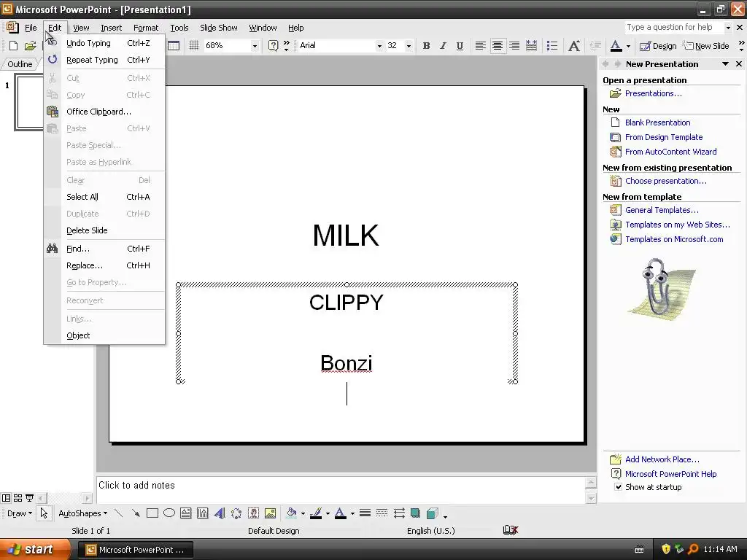
Task: Click the Text Box tool icon
Action: [186, 513]
